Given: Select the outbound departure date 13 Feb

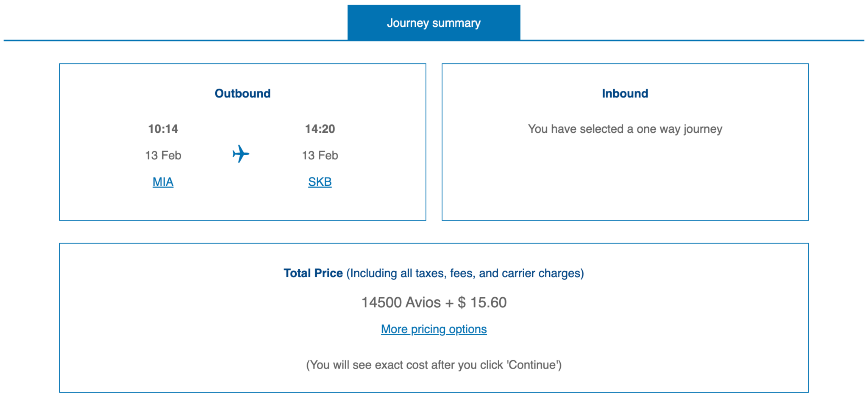Looking at the screenshot, I should point(163,155).
